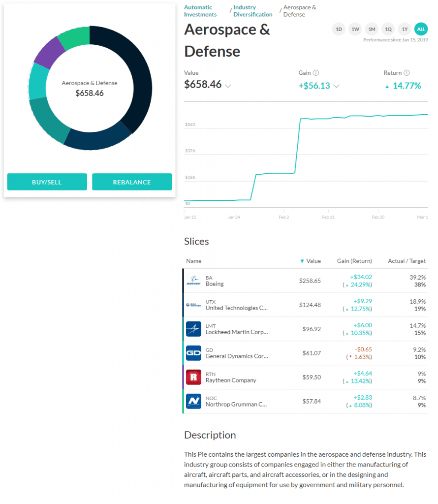Open the Gain info tooltip icon
This screenshot has width=438, height=504.
(x=316, y=73)
